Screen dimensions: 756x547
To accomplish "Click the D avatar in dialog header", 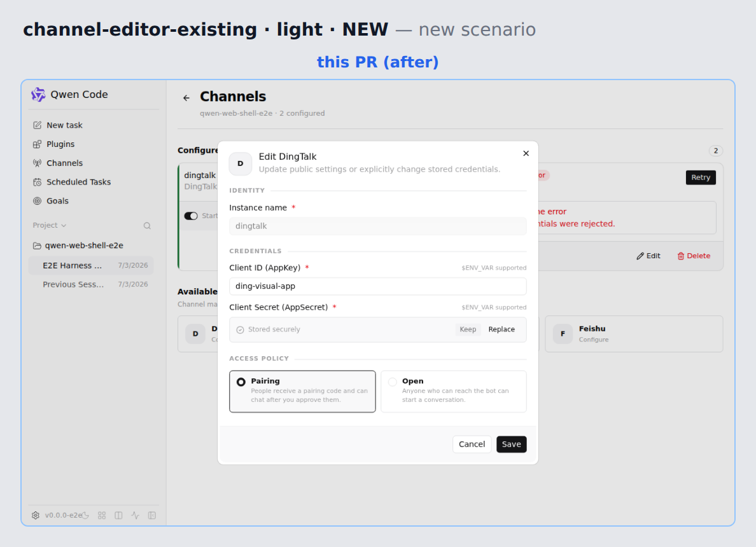I will [x=240, y=163].
